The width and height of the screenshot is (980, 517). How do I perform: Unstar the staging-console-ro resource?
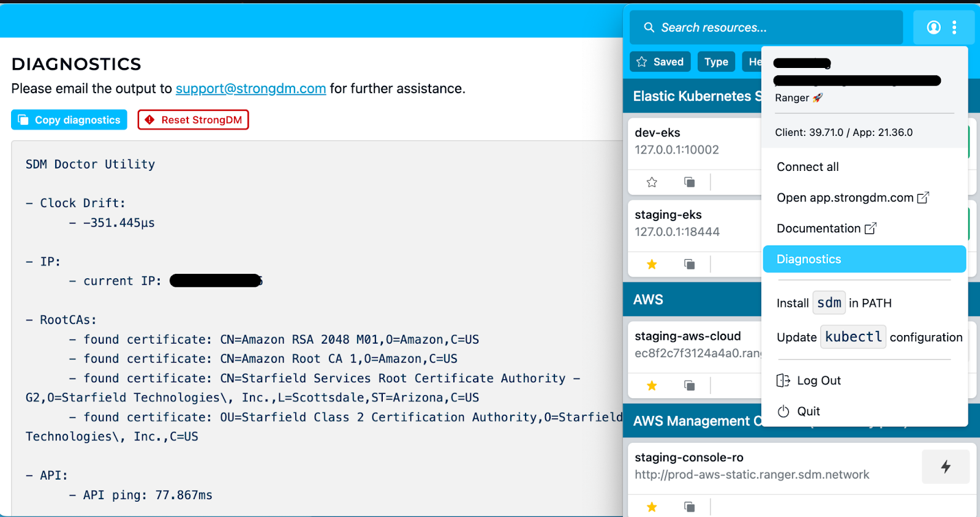(652, 507)
